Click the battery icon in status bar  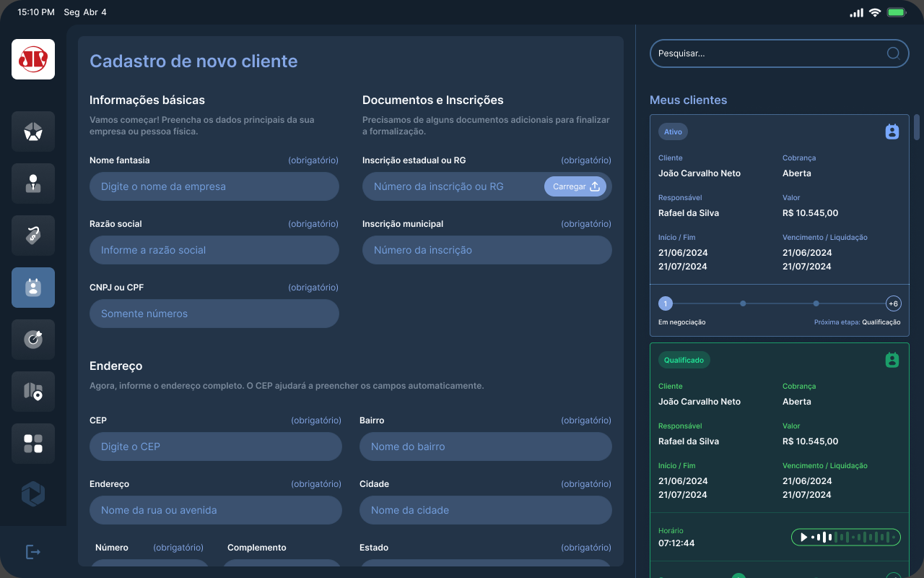tap(897, 12)
